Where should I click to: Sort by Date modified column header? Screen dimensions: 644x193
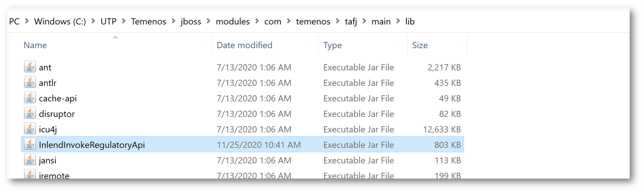244,45
